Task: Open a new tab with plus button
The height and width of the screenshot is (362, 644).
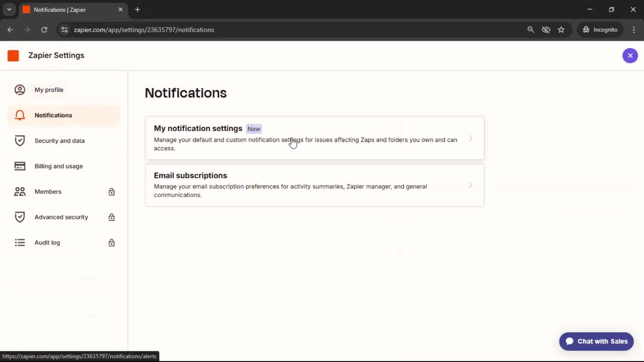Action: 138,10
